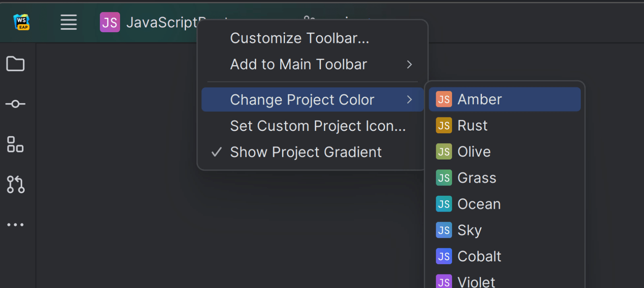
Task: Open the hamburger main menu
Action: (68, 22)
